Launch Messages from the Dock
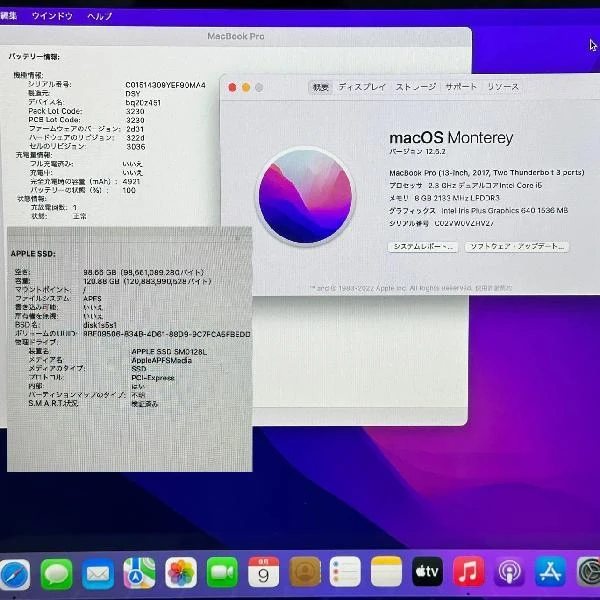This screenshot has width=600, height=600. [x=56, y=574]
